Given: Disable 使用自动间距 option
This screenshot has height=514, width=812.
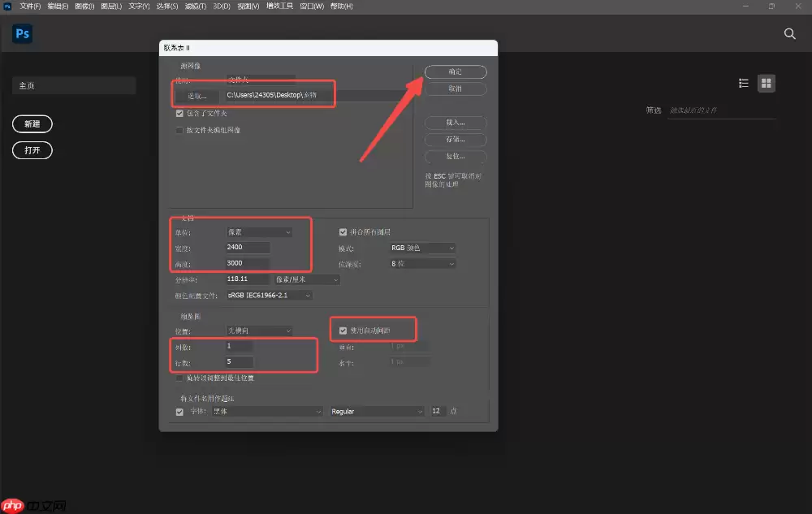Looking at the screenshot, I should coord(343,329).
